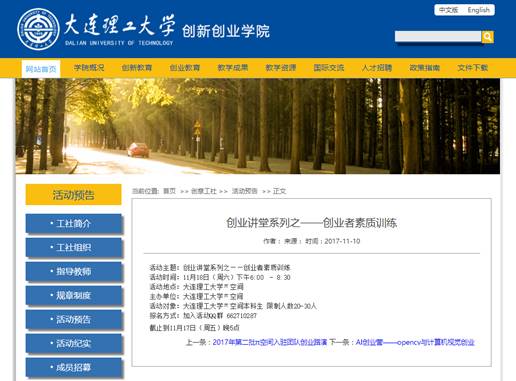Screen dimensions: 516x381
Task: Select 规章制度 in the sidebar
Action: tap(74, 296)
